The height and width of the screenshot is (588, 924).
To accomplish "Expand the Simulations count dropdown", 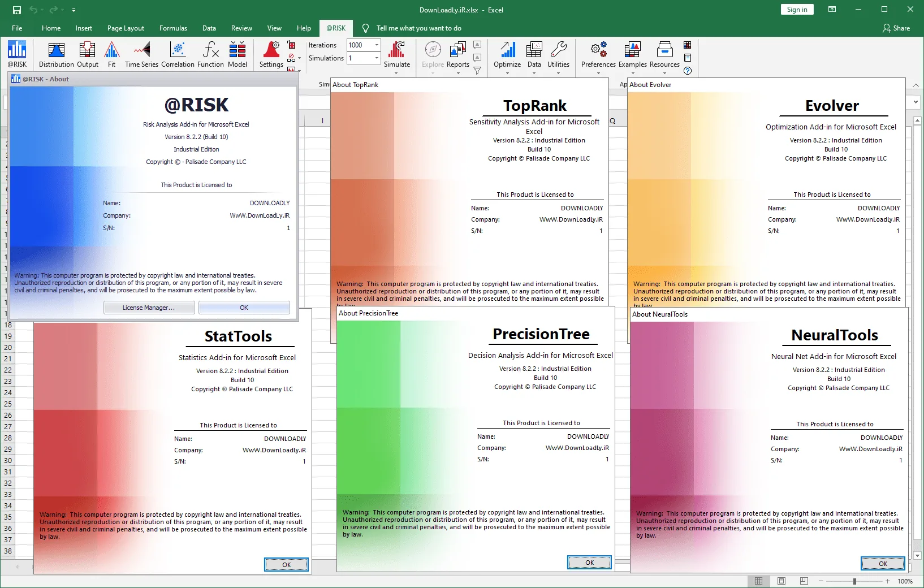I will coord(377,58).
